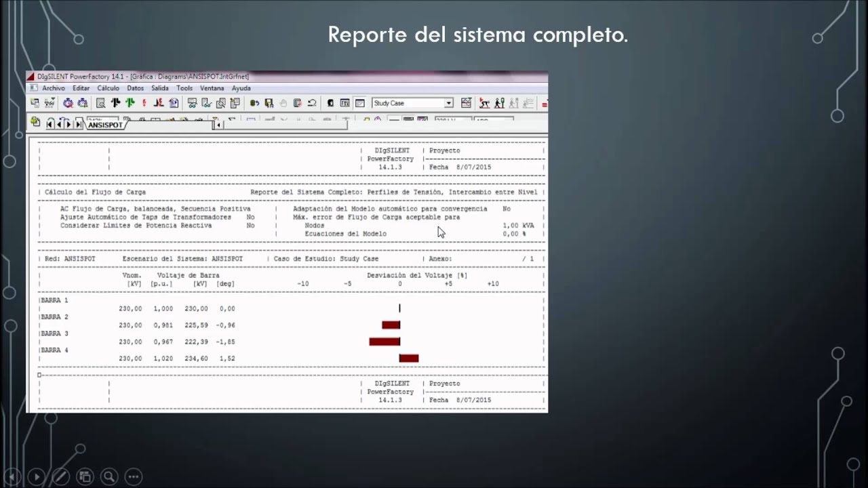The height and width of the screenshot is (488, 868).
Task: Click the BARRA 2 row label
Action: click(54, 317)
